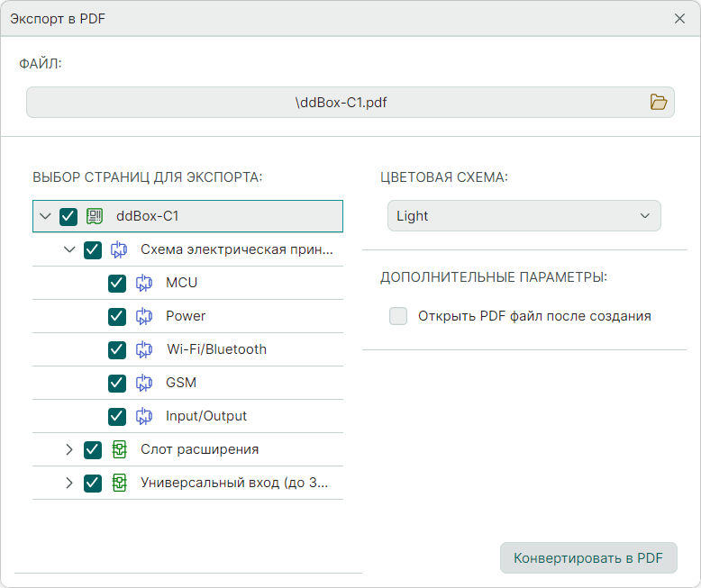Collapse the ddBox-C1 root tree node

(x=45, y=216)
